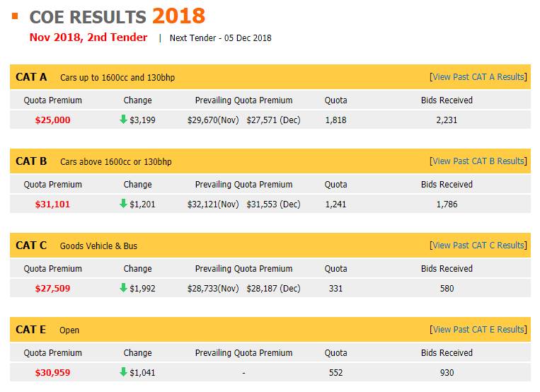Click the CAT E quota premium $30,959
The width and height of the screenshot is (540, 392).
click(x=52, y=373)
